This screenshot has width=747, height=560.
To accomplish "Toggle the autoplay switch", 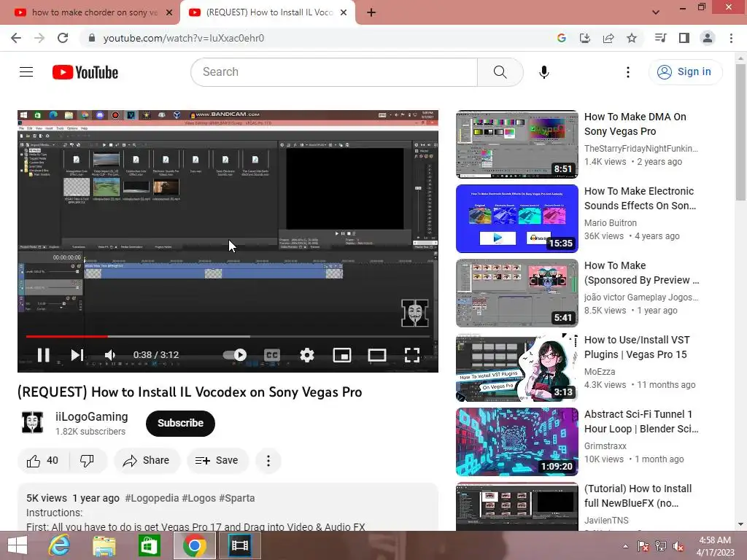I will tap(235, 355).
